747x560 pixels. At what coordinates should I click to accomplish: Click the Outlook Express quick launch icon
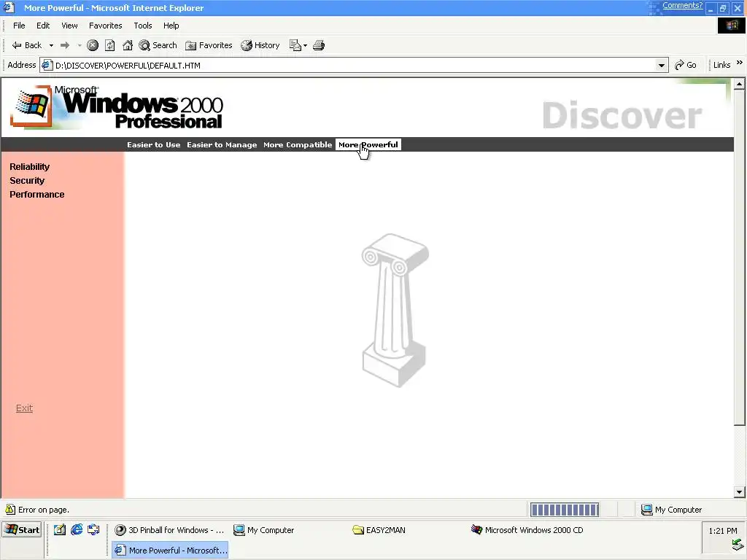[93, 529]
